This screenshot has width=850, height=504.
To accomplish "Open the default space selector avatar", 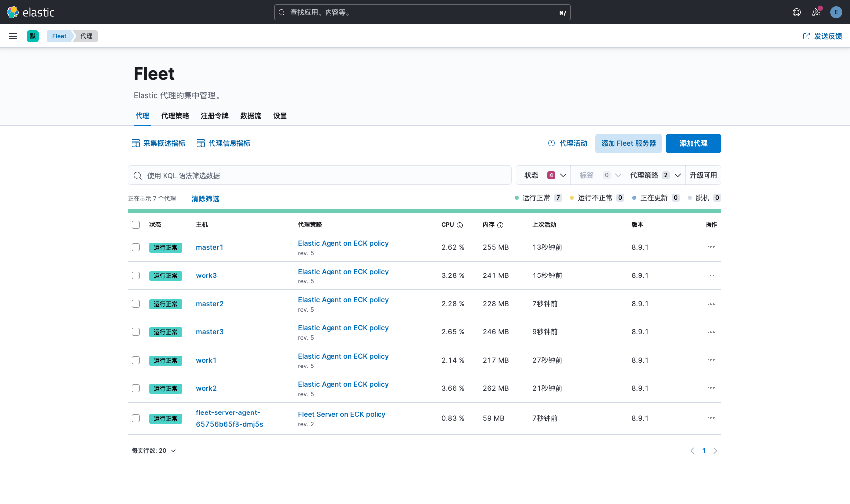I will [33, 36].
